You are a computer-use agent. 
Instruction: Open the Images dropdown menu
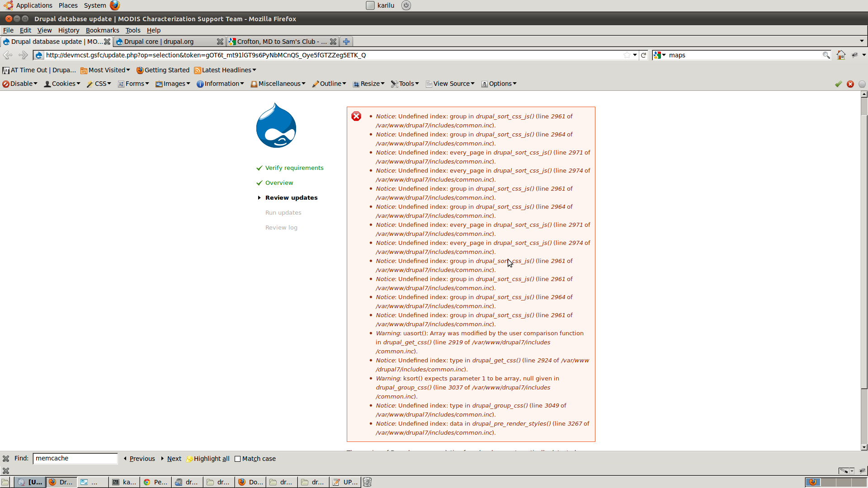(173, 84)
